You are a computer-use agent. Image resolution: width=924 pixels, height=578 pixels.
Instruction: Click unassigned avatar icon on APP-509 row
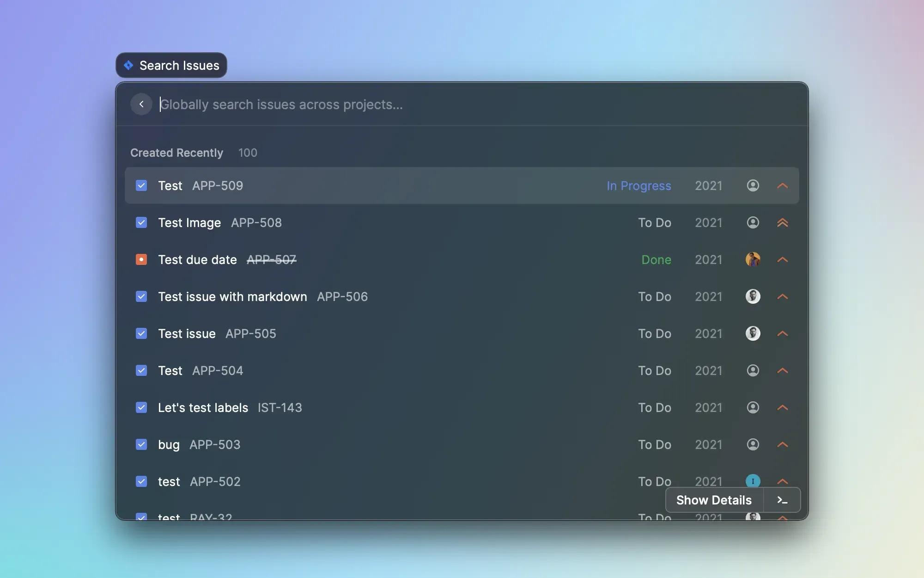(x=753, y=185)
